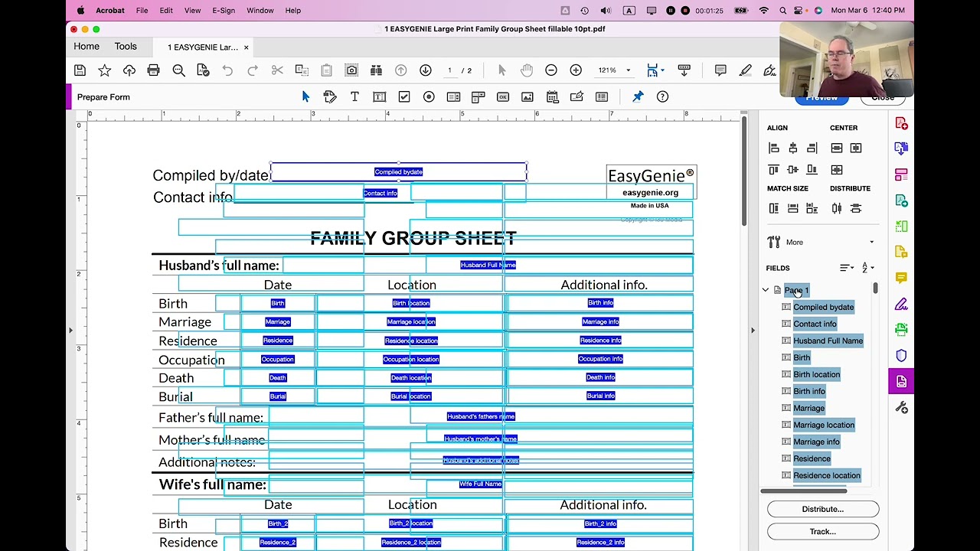Screen dimensions: 980x551
Task: Click the current page number box
Action: [449, 70]
